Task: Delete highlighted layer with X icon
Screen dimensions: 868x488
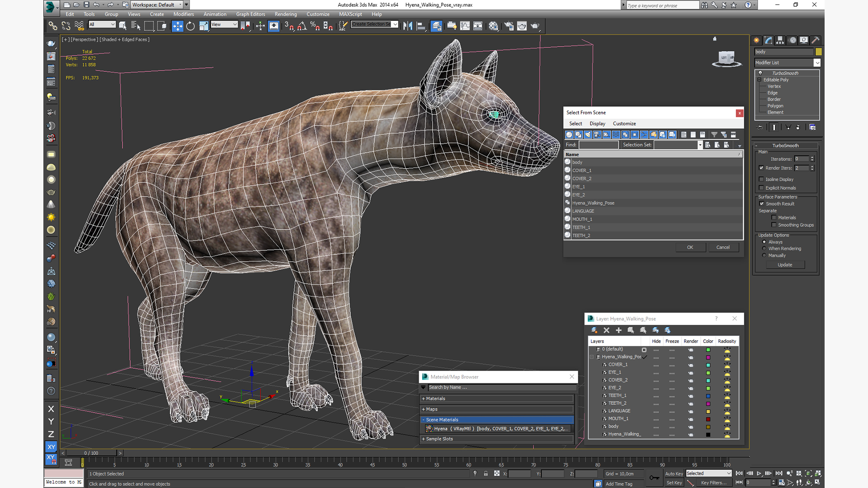Action: point(606,330)
